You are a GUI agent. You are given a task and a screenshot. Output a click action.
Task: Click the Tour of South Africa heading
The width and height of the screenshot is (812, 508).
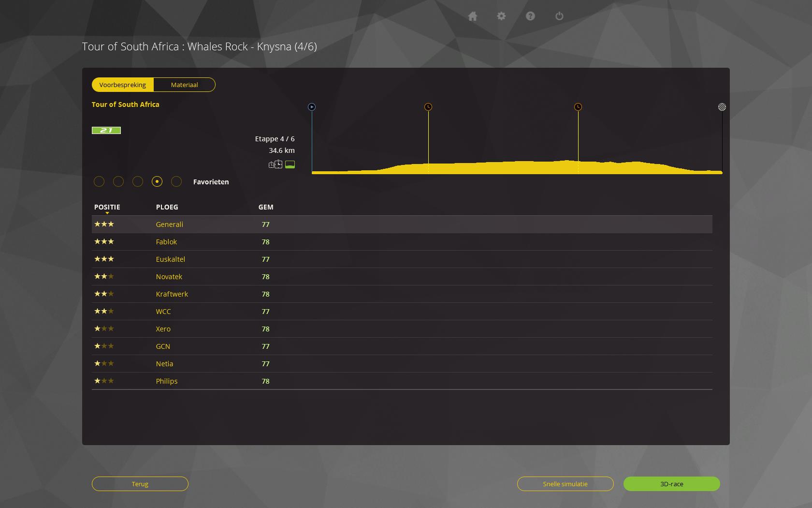[x=126, y=105]
